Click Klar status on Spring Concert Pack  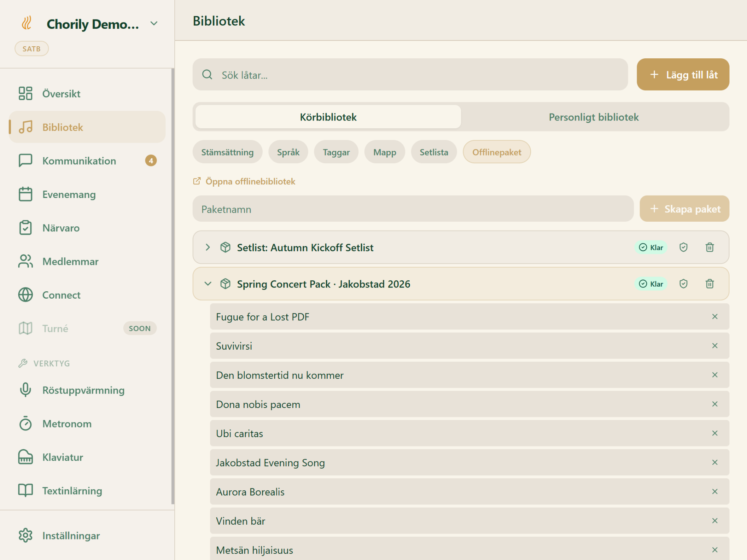pyautogui.click(x=651, y=284)
